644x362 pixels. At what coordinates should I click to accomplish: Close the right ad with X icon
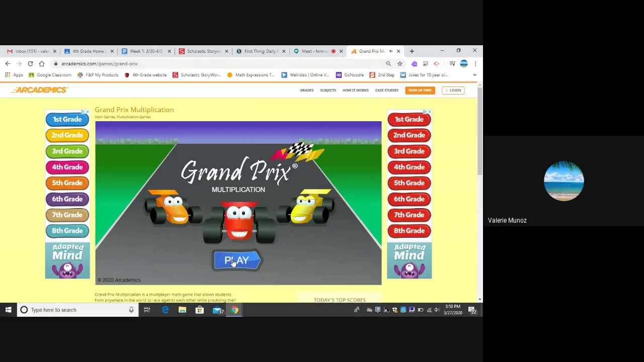tap(429, 112)
